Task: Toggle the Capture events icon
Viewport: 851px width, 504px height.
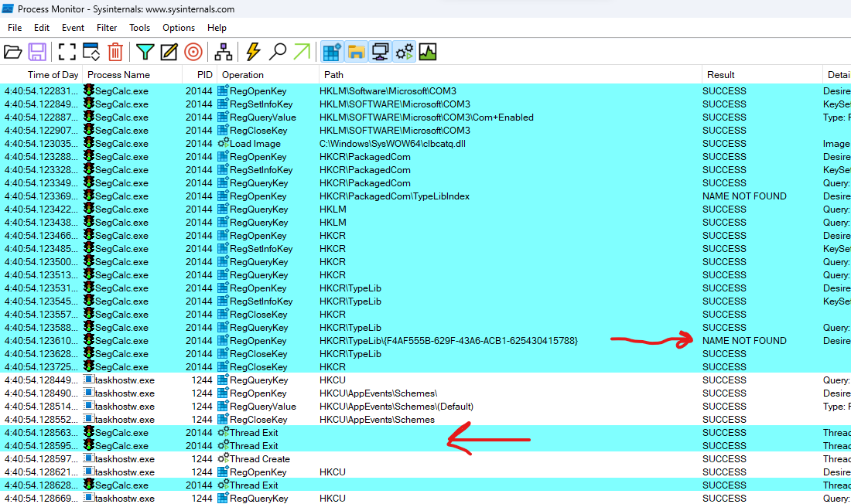Action: pyautogui.click(x=67, y=52)
